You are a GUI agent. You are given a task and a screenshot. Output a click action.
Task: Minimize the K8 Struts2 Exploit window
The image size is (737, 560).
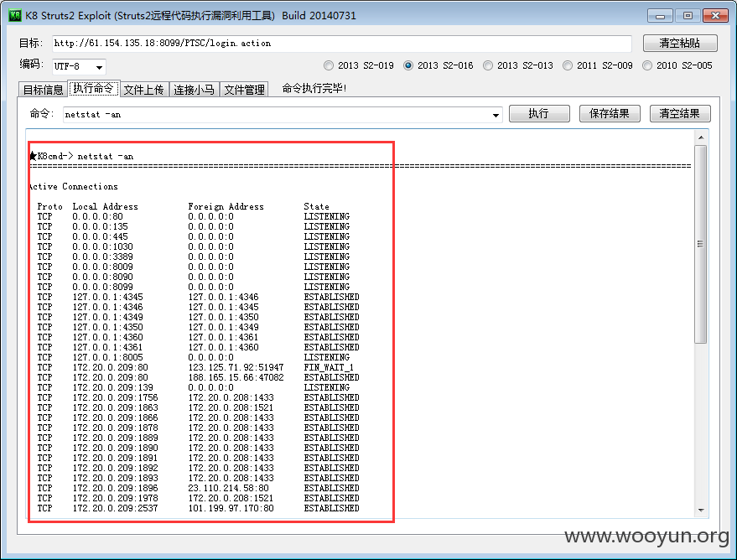pos(660,16)
